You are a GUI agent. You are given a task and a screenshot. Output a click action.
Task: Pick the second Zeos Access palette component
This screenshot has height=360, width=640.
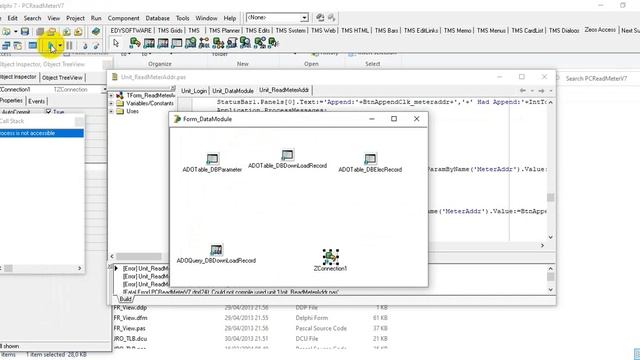tap(149, 43)
